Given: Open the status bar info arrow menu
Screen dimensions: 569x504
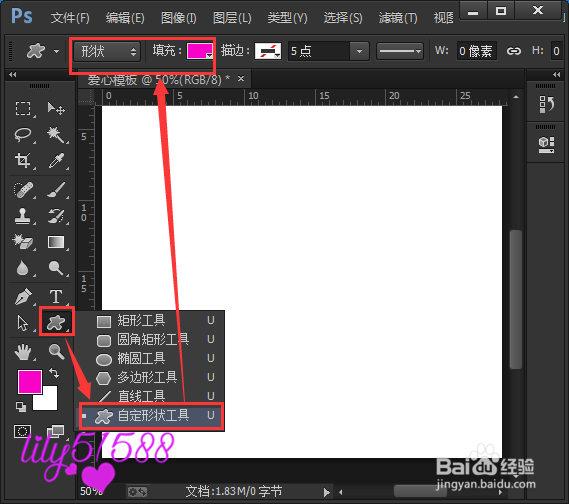Looking at the screenshot, I should (x=327, y=492).
